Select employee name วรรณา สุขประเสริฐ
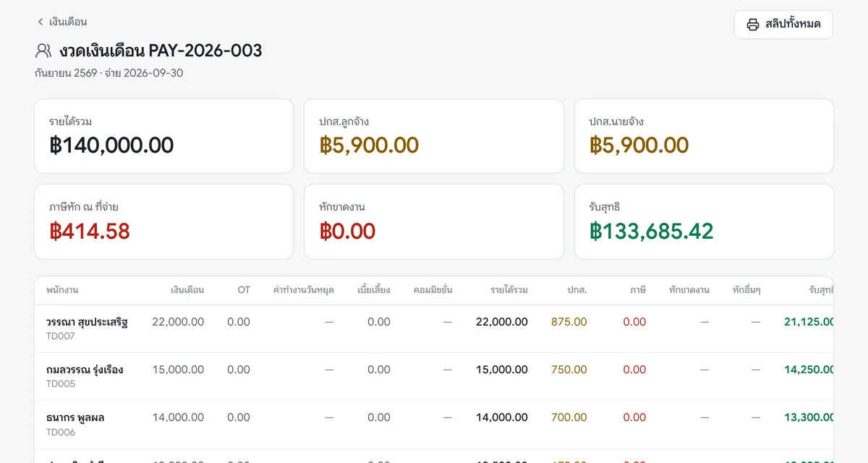This screenshot has height=463, width=868. [x=87, y=322]
